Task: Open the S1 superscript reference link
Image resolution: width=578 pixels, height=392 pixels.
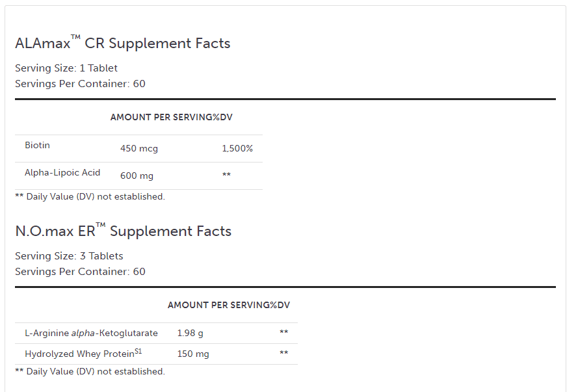Action: pyautogui.click(x=138, y=352)
